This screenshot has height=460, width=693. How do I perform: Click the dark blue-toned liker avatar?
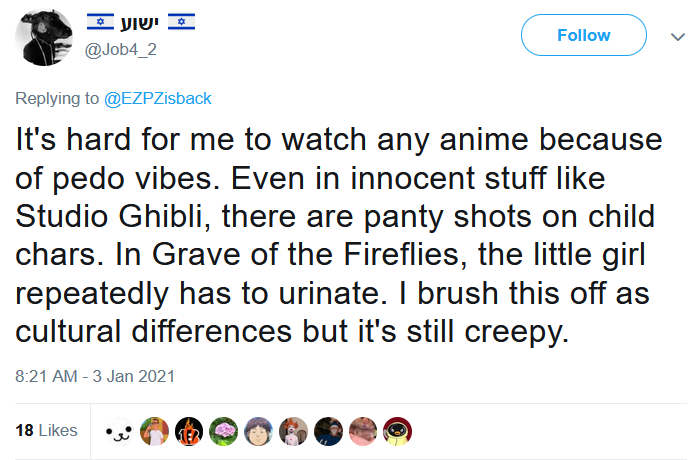[328, 431]
